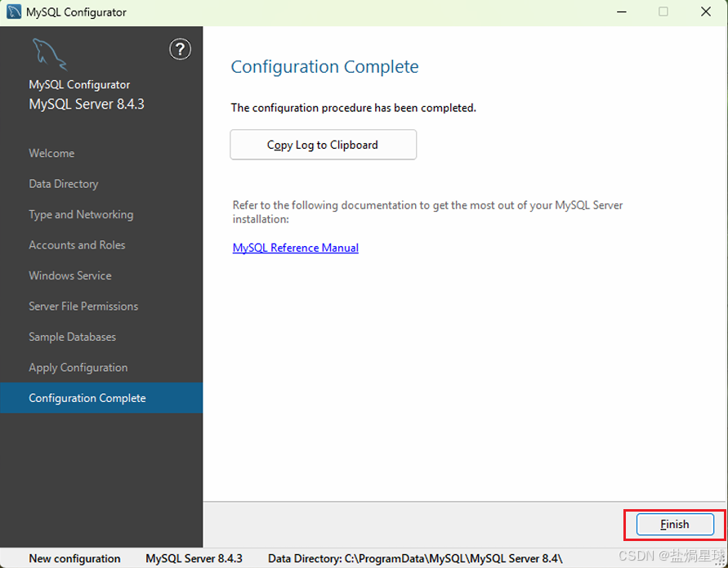Select Accounts and Roles step
This screenshot has height=568, width=728.
click(x=77, y=245)
